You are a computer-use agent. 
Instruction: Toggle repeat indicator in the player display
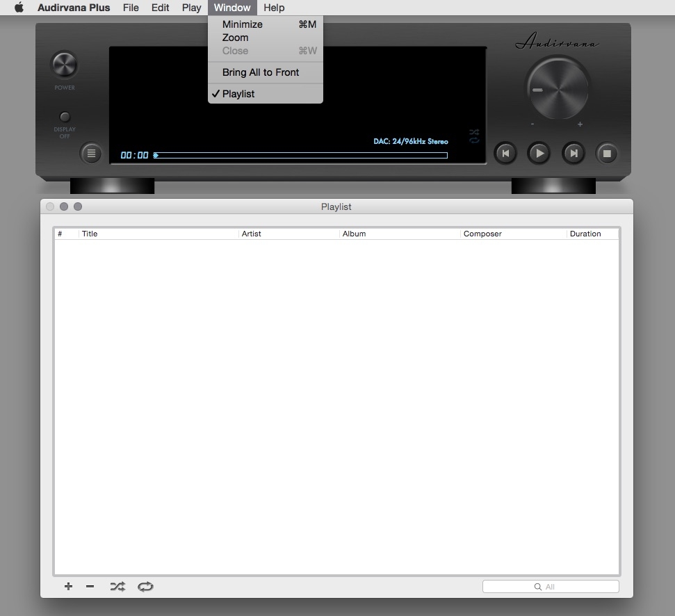click(x=474, y=140)
